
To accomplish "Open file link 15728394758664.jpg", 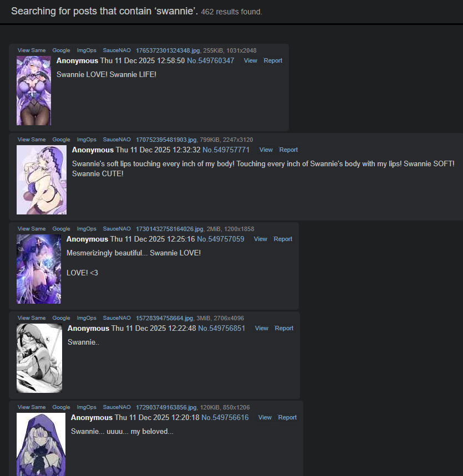I will (164, 318).
